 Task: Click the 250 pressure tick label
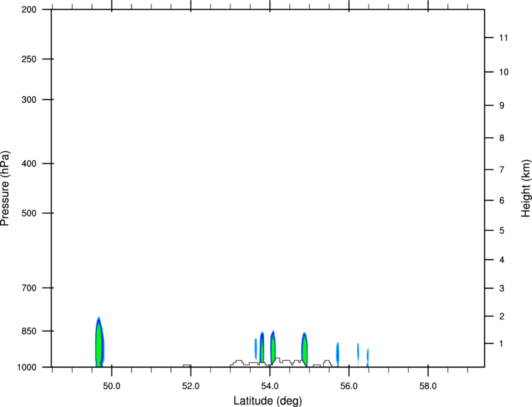pyautogui.click(x=29, y=59)
